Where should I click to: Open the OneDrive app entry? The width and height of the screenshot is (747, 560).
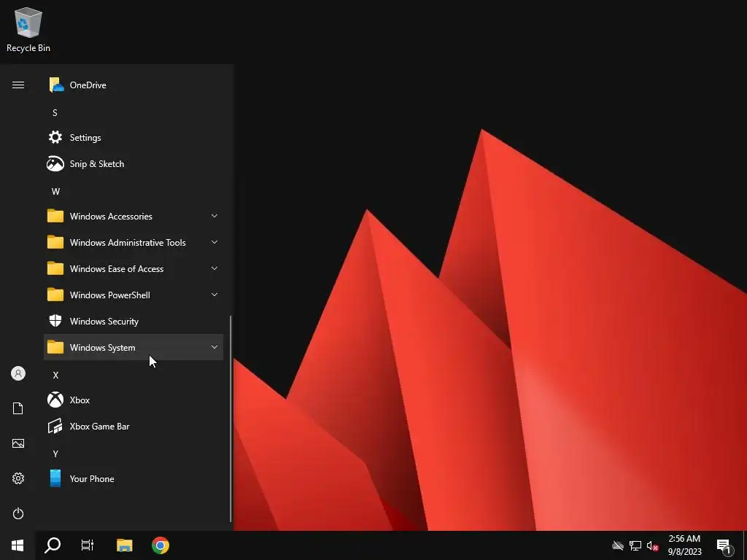(133, 85)
